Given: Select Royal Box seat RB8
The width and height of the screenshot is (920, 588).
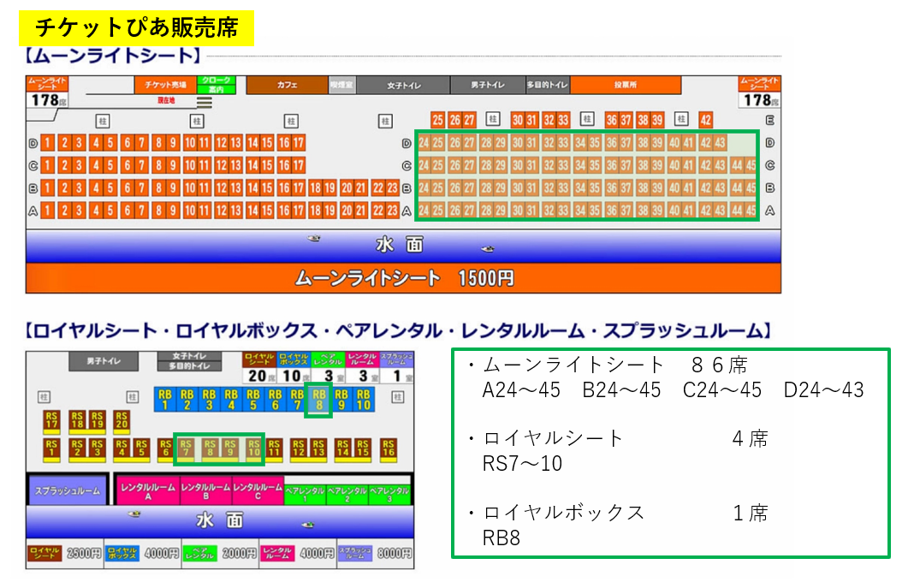Looking at the screenshot, I should pos(319,399).
